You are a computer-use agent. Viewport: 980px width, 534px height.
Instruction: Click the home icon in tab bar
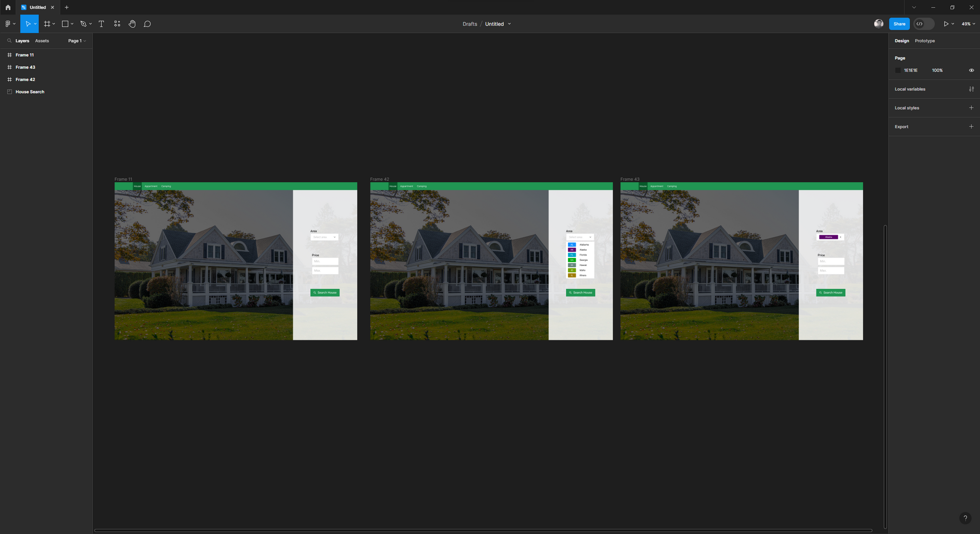(8, 7)
